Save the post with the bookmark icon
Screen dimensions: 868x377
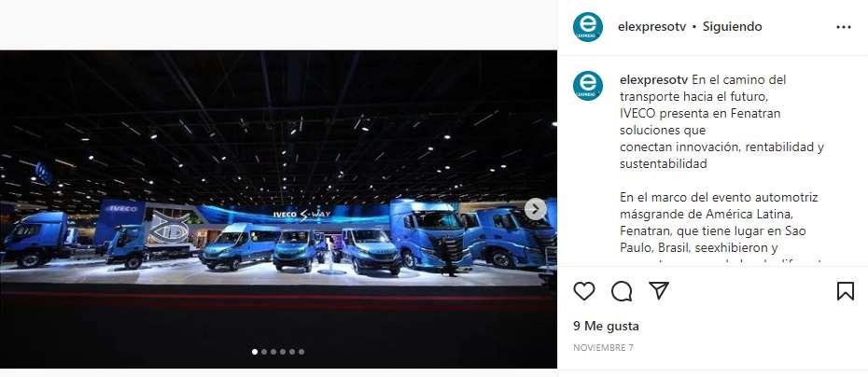[x=846, y=291]
